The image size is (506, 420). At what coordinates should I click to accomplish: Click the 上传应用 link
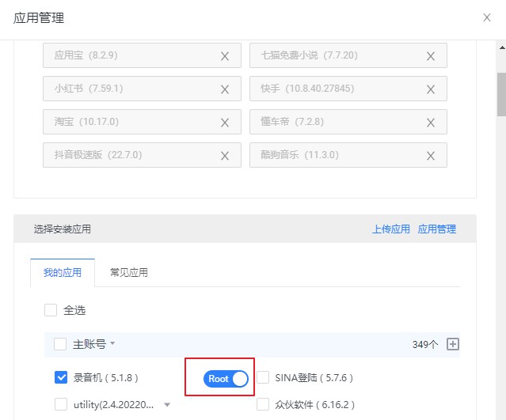[x=391, y=229]
